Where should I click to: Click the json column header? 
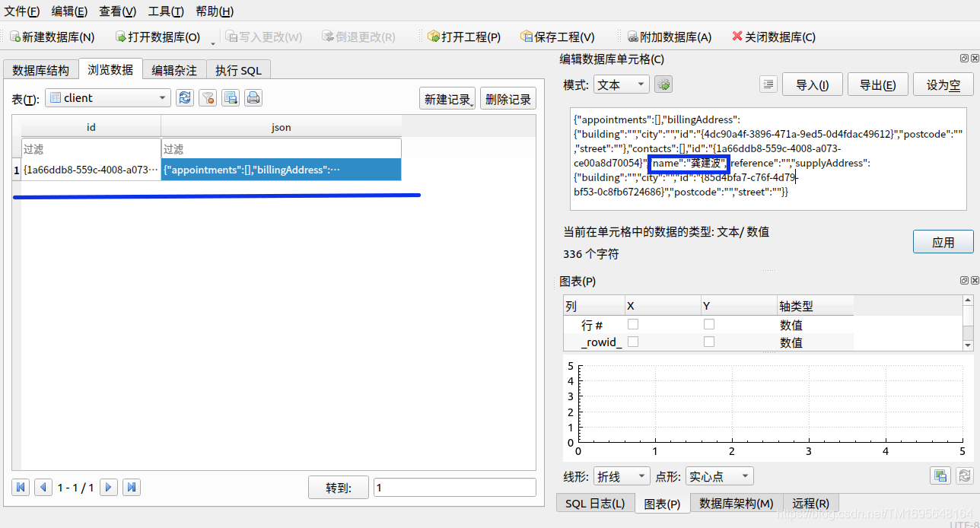282,127
